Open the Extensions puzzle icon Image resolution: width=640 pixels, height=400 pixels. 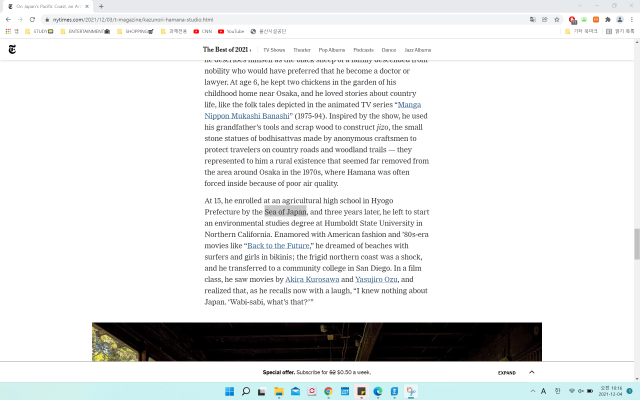(x=608, y=19)
